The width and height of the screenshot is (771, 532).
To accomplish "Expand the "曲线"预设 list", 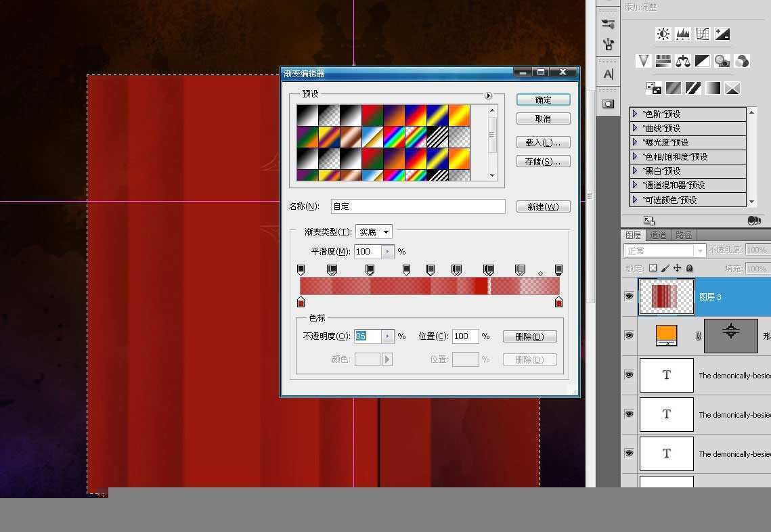I will [635, 128].
